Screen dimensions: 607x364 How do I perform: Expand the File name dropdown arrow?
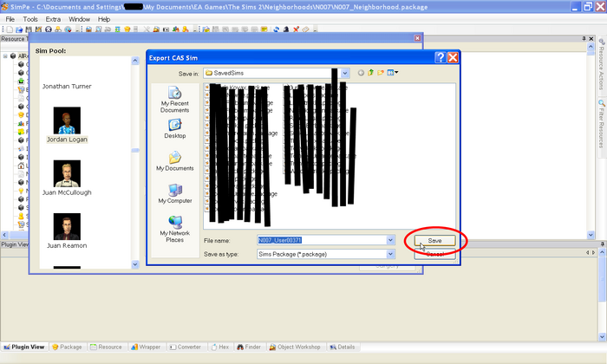point(390,240)
